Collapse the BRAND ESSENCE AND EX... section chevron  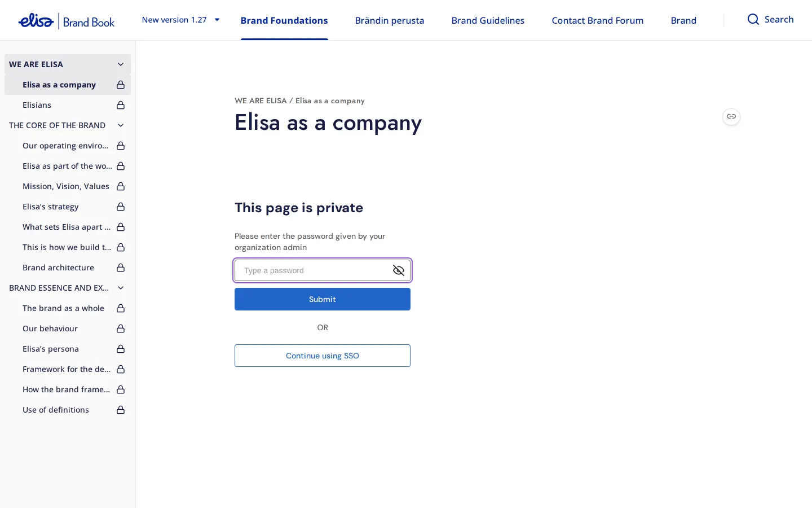point(121,288)
